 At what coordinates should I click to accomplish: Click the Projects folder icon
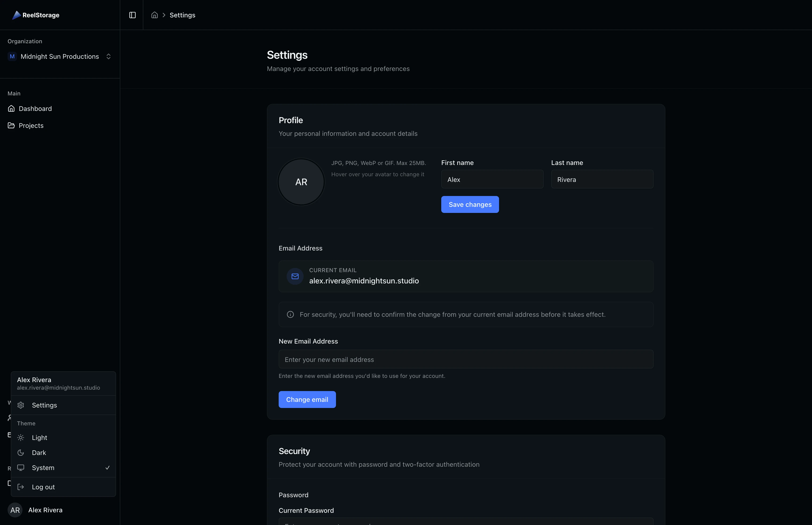point(11,125)
